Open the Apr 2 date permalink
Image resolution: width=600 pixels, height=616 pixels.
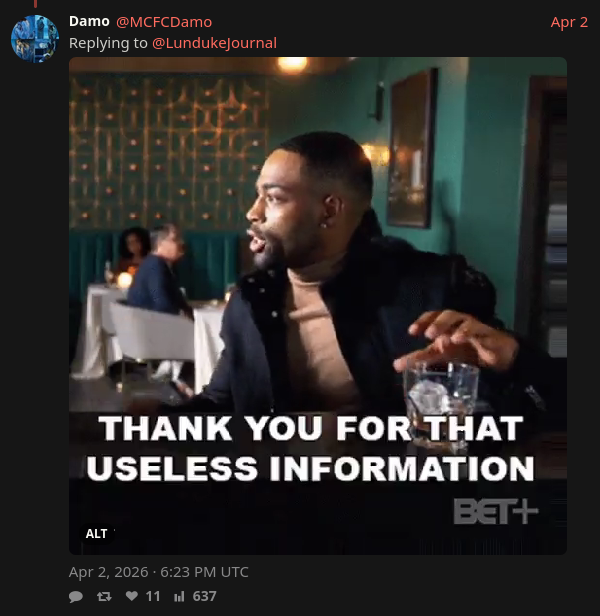click(569, 22)
